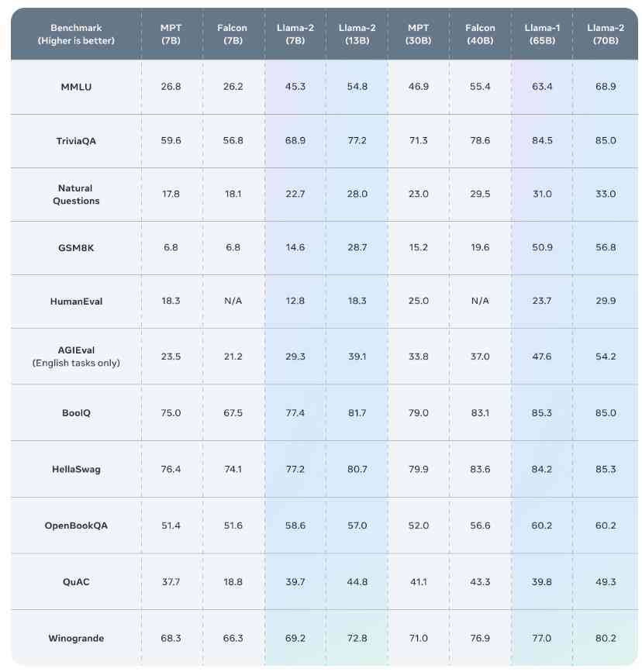Select the Llama-2 (70B) column header
This screenshot has height=672, width=642.
tap(605, 34)
